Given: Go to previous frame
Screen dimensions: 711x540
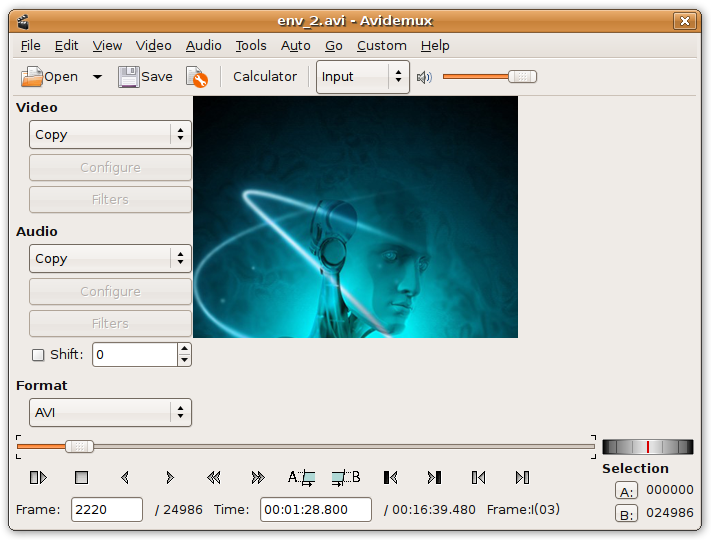Looking at the screenshot, I should tap(125, 477).
